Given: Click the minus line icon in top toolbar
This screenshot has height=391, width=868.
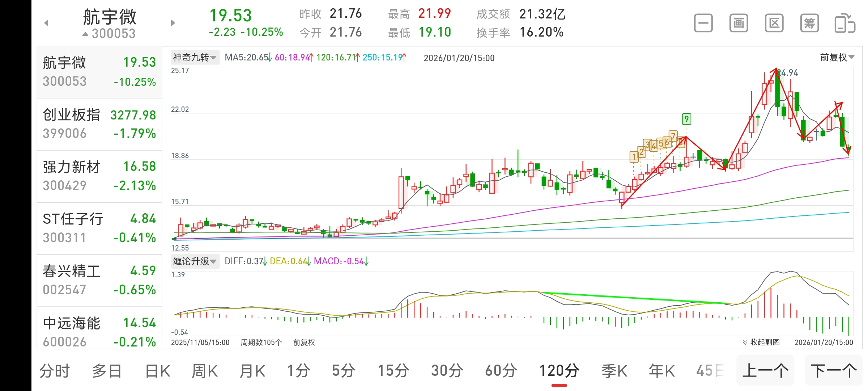Looking at the screenshot, I should [703, 24].
